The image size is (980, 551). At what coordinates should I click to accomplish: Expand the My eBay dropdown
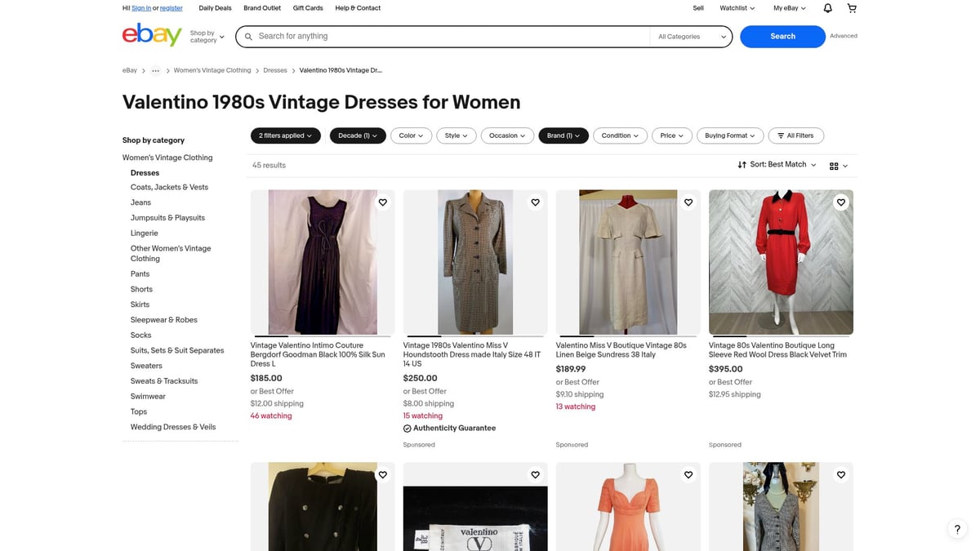pyautogui.click(x=789, y=8)
